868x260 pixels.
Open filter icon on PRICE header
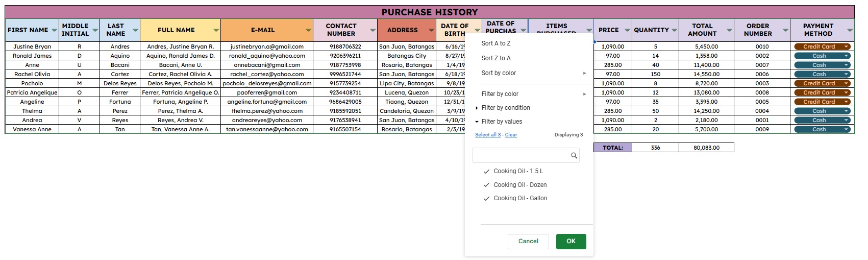[x=627, y=31]
